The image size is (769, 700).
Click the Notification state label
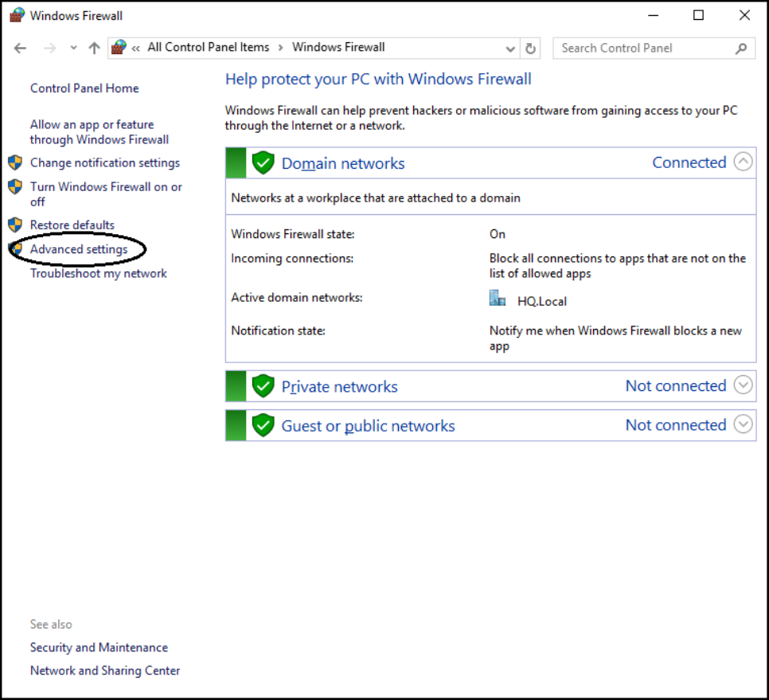coord(278,331)
